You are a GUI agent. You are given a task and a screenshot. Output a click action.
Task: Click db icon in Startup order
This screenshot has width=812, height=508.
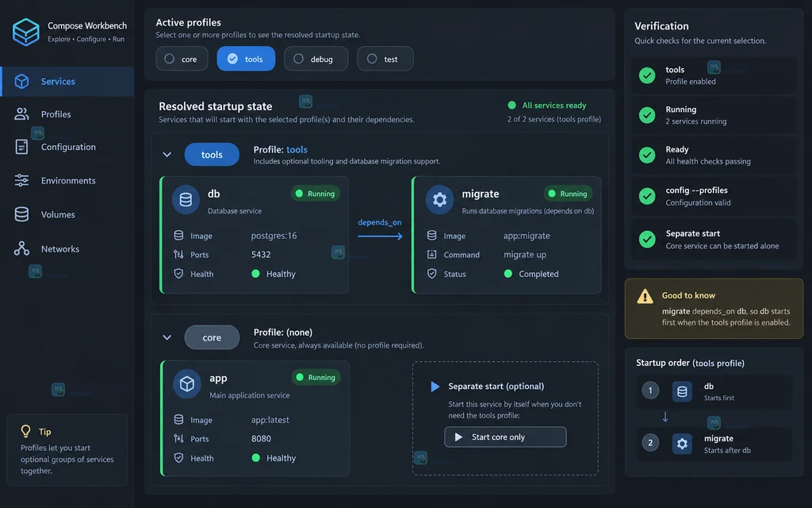point(682,391)
